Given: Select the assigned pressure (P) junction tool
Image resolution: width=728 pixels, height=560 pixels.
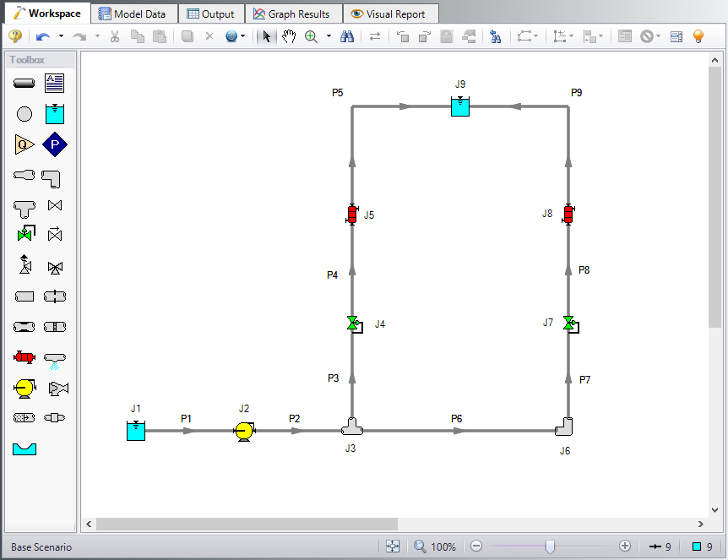Looking at the screenshot, I should 54,144.
